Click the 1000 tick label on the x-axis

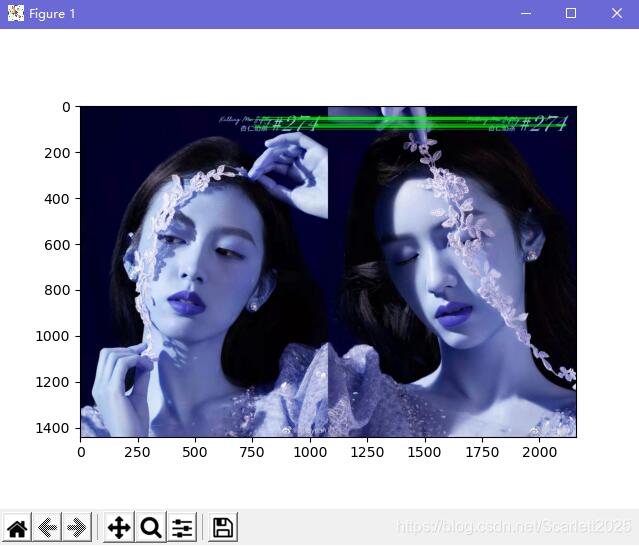point(309,452)
